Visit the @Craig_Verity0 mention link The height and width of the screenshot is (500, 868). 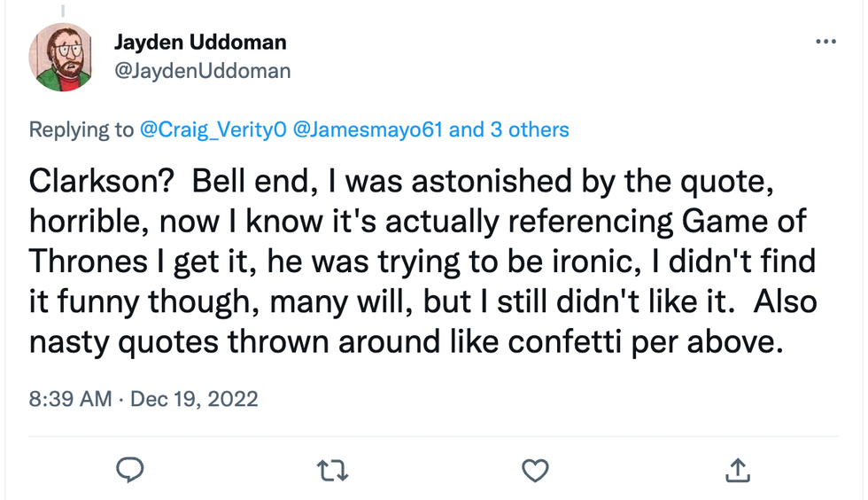coord(213,130)
